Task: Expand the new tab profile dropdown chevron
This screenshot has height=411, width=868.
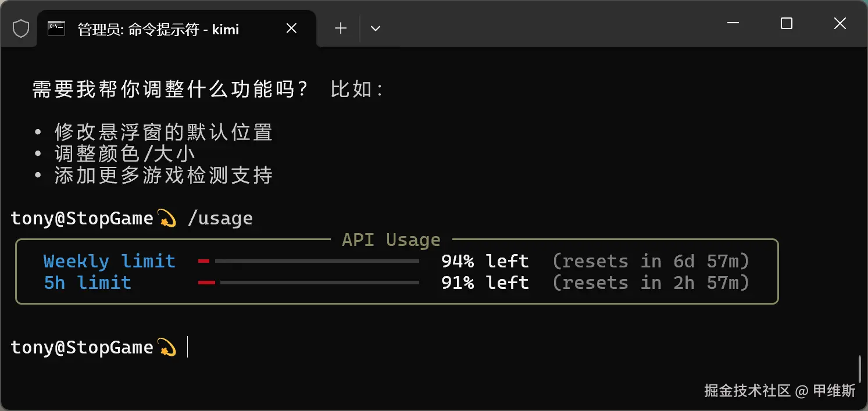Action: (376, 28)
